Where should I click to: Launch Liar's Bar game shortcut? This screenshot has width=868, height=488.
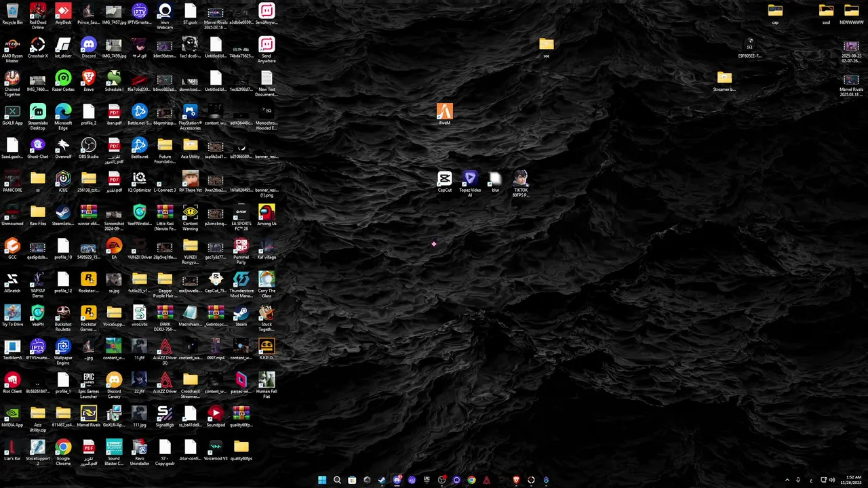pos(12,450)
